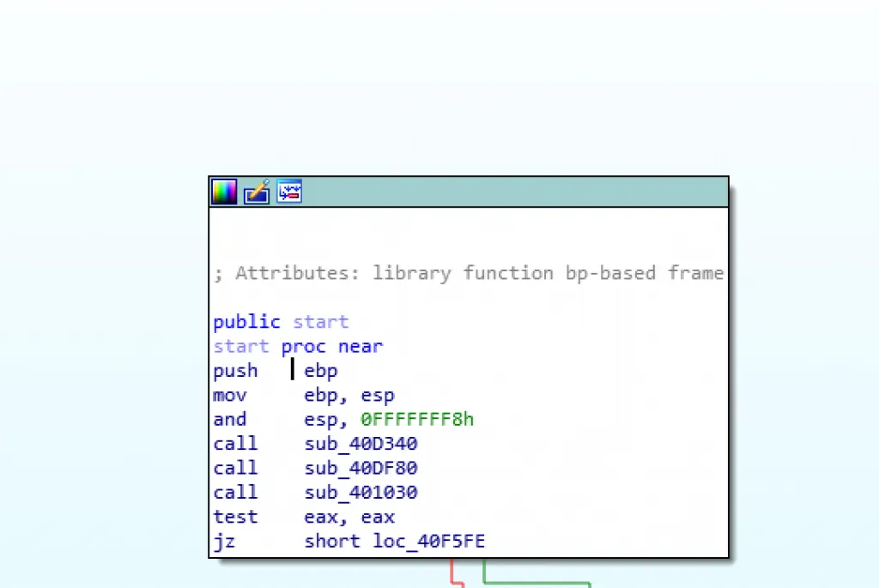Select the 'test' instruction mnemonic
The height and width of the screenshot is (588, 879).
235,517
